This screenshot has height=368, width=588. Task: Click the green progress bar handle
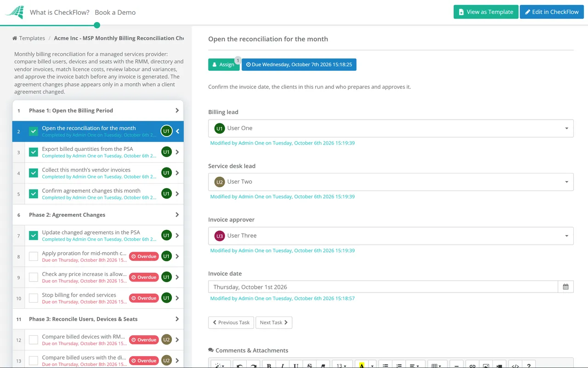pyautogui.click(x=97, y=25)
